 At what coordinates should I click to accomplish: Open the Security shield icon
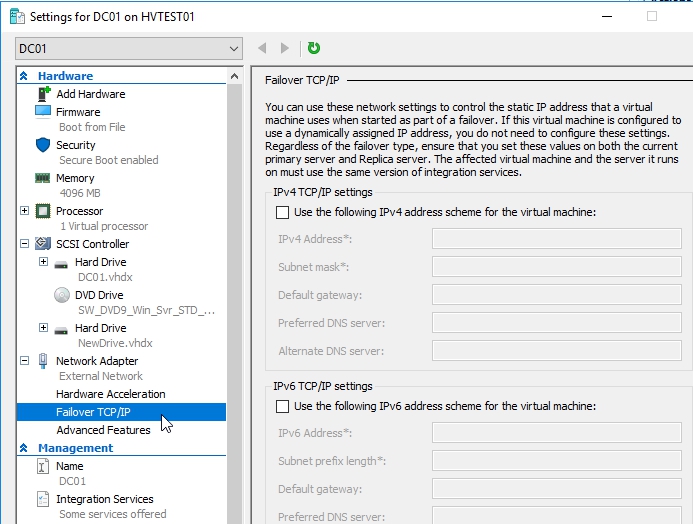point(43,145)
